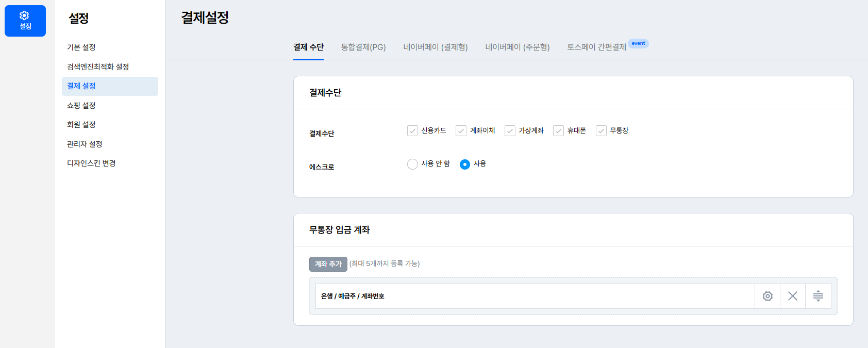Delete the bank account row with X icon

tap(793, 296)
